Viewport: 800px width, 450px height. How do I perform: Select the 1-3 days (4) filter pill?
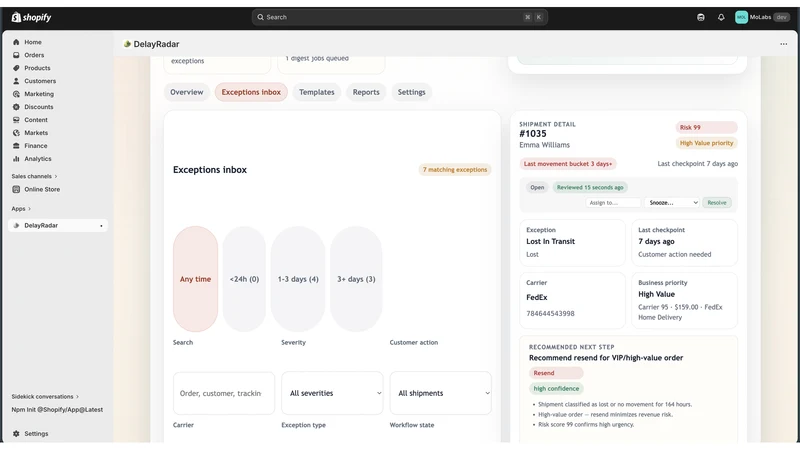(x=298, y=279)
